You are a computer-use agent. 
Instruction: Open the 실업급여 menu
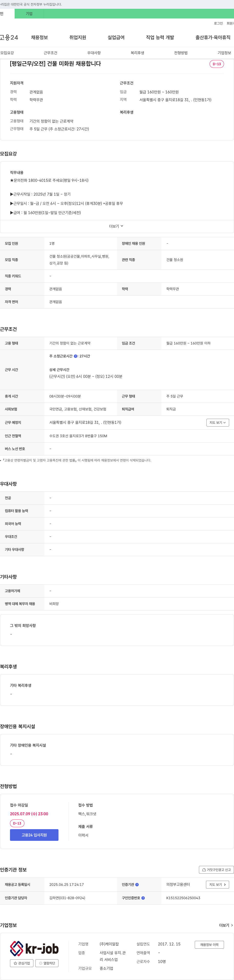click(116, 37)
